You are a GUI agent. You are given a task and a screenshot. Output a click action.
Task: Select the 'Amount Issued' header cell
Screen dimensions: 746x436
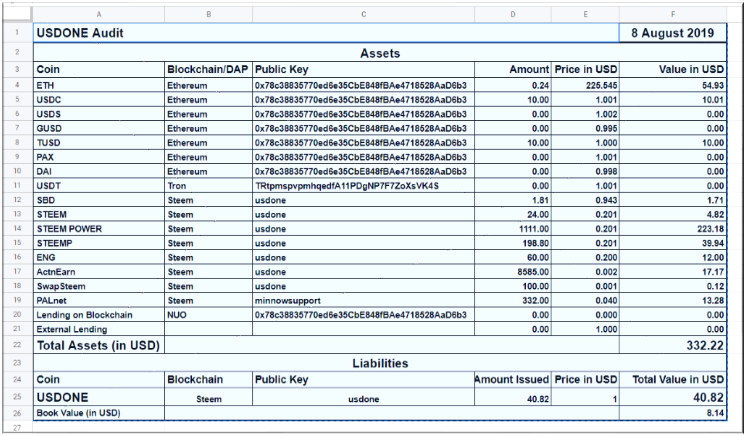[513, 379]
